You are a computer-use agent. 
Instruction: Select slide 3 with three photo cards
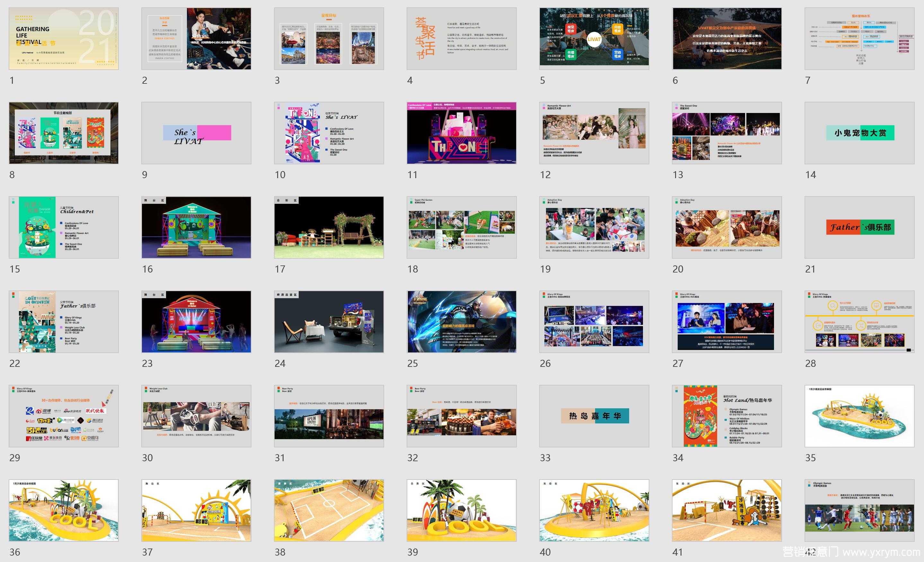pos(329,39)
